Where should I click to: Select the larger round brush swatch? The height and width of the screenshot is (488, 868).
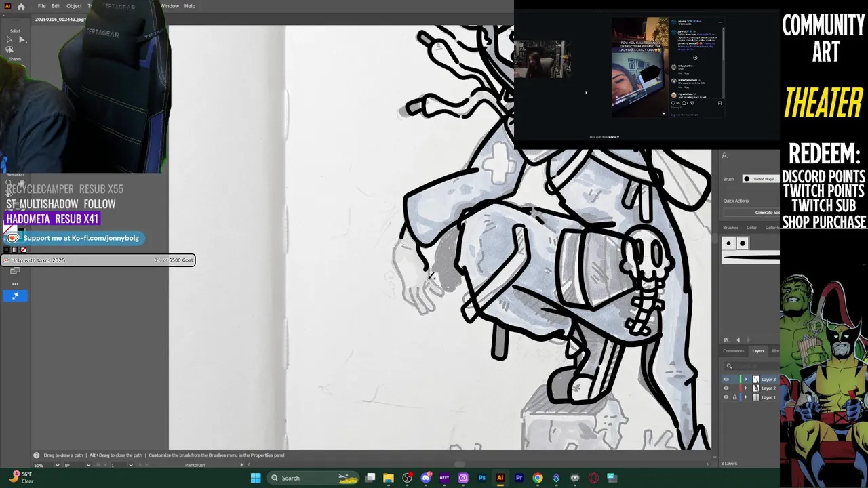coord(742,243)
